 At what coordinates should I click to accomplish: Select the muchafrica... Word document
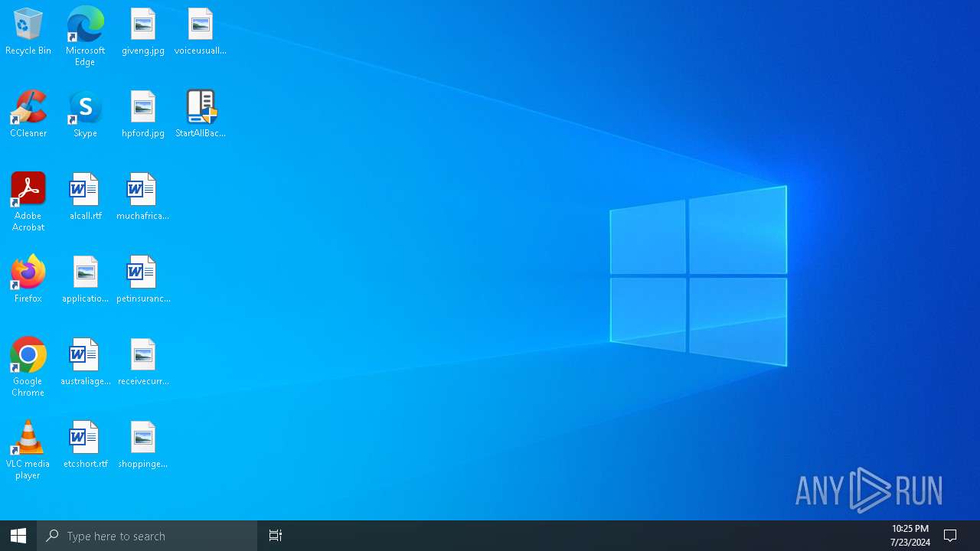click(143, 197)
